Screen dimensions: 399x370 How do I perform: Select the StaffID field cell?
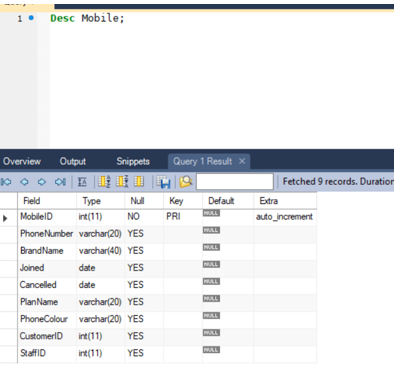pyautogui.click(x=47, y=353)
